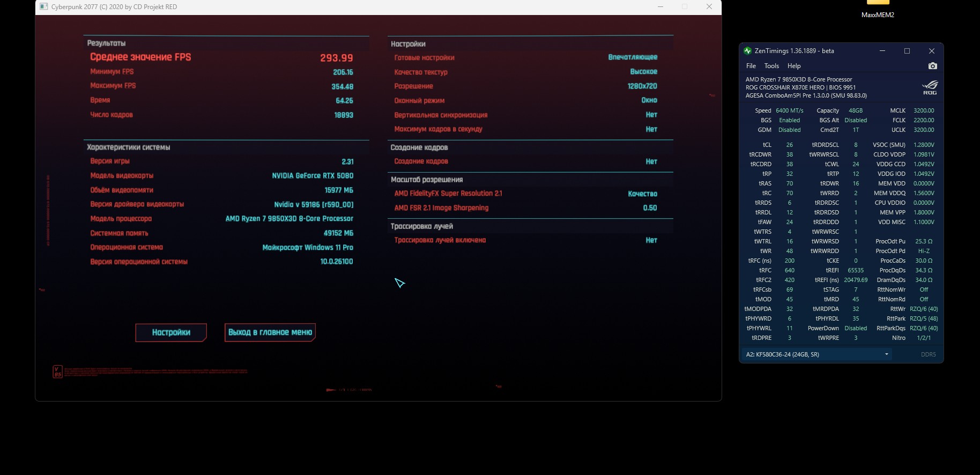The height and width of the screenshot is (475, 980).
Task: Open the File menu in ZenTimings
Action: tap(751, 66)
